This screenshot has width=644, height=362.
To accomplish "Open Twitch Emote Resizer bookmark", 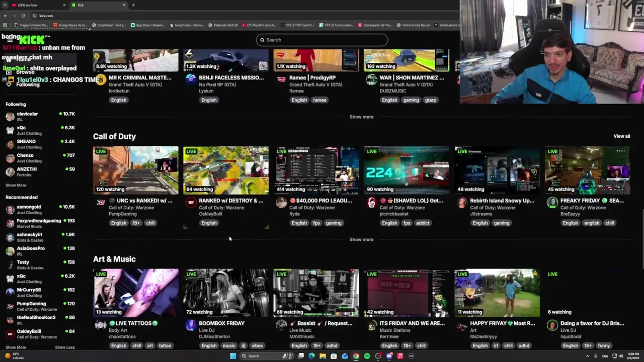I will [413, 25].
